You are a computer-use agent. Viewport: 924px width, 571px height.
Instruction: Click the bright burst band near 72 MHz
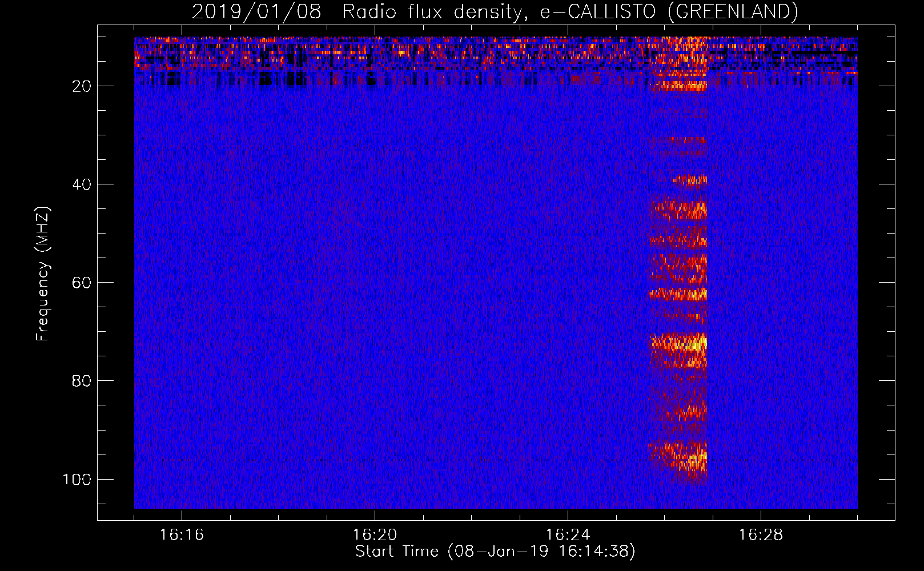[678, 343]
